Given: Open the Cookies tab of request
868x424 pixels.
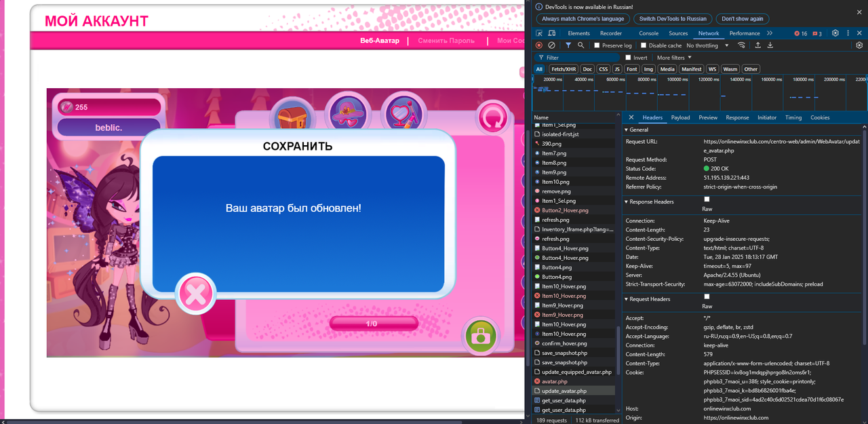Looking at the screenshot, I should [x=820, y=117].
